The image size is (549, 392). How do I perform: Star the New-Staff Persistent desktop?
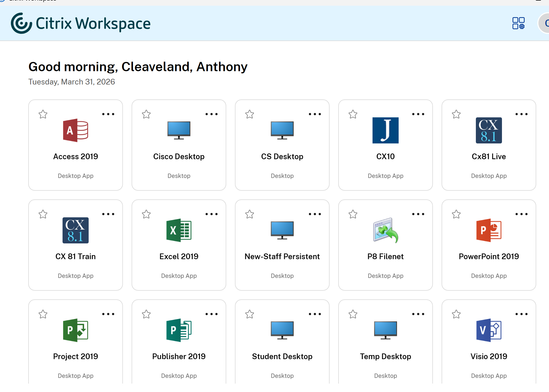(x=250, y=214)
